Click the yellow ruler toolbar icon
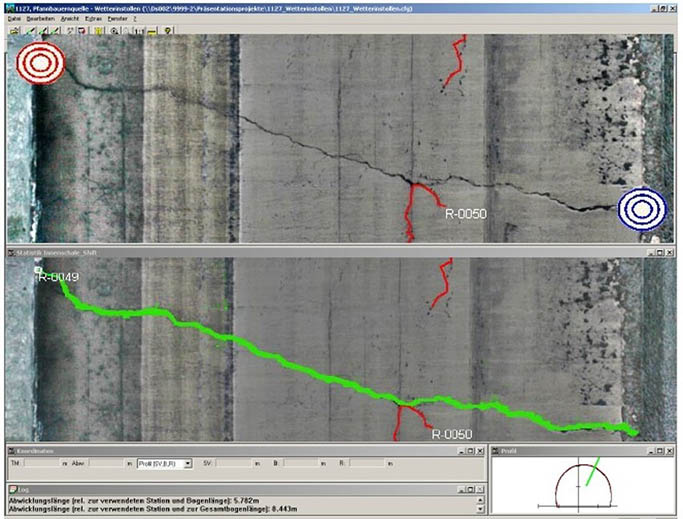 click(x=151, y=30)
